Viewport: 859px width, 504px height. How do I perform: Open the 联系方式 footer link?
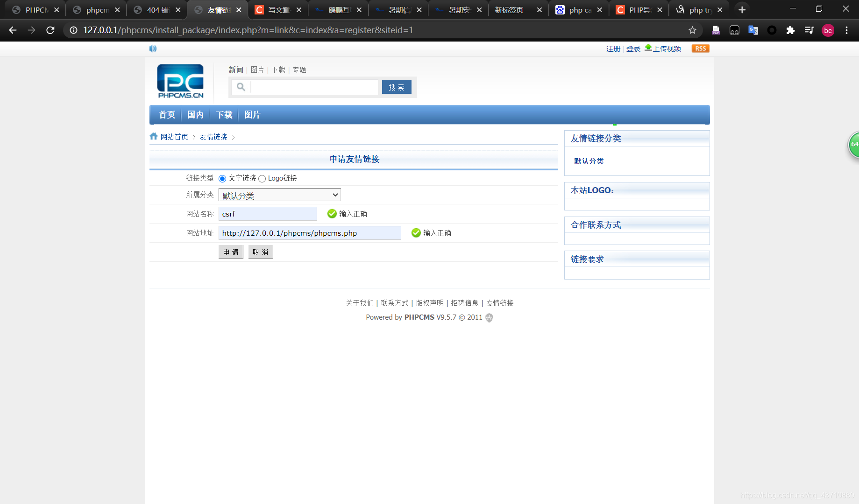coord(395,303)
